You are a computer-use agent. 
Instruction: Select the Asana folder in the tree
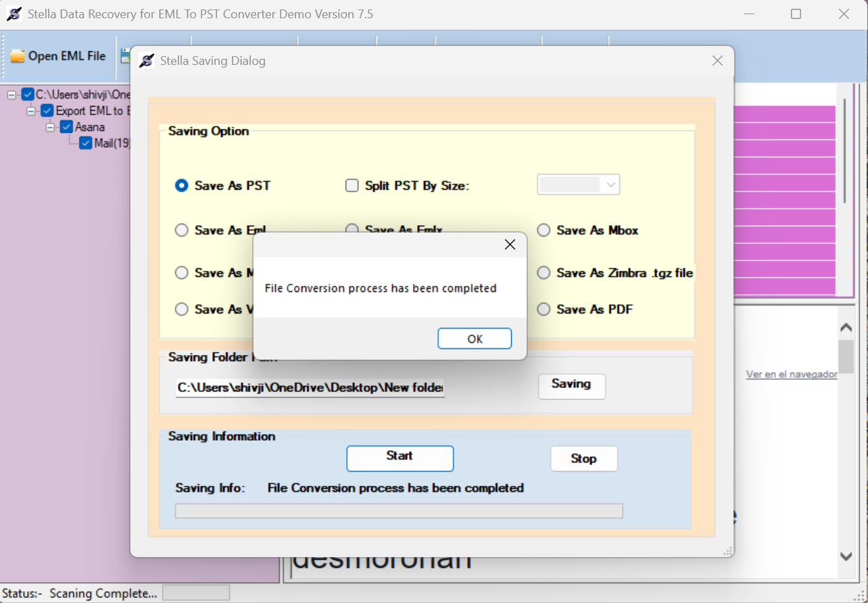coord(90,127)
